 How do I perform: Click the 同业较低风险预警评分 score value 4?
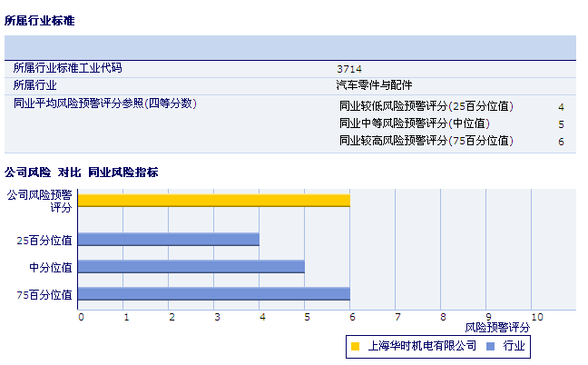point(561,107)
